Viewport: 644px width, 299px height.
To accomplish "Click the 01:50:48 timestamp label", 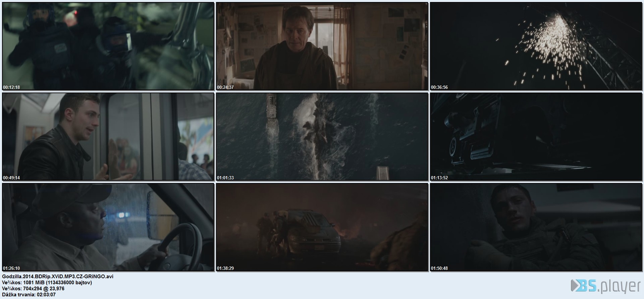I will coord(439,268).
